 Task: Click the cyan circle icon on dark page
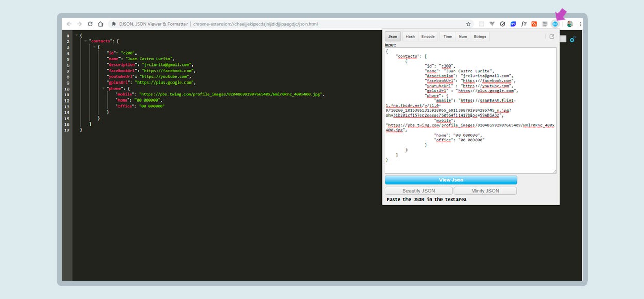coord(572,39)
